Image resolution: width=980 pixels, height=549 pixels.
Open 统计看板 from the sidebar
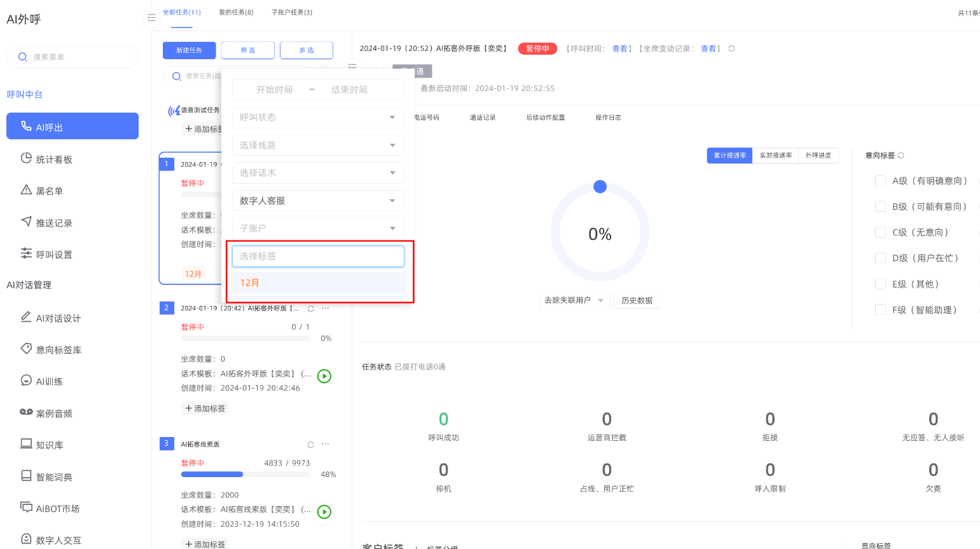(x=54, y=159)
